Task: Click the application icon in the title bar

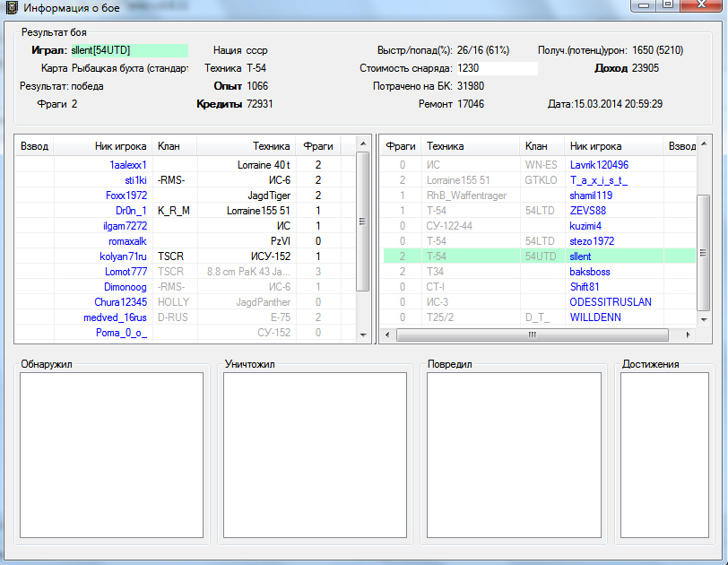Action: point(12,7)
